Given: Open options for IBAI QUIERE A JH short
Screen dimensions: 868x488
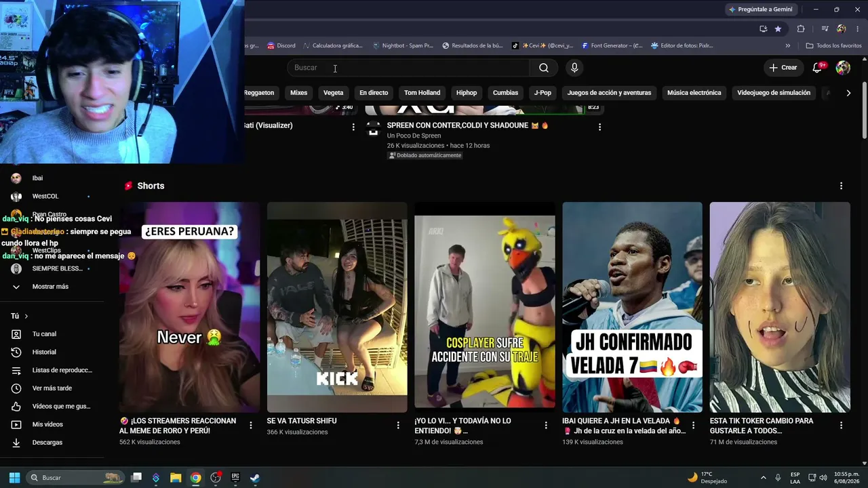Looking at the screenshot, I should 693,425.
